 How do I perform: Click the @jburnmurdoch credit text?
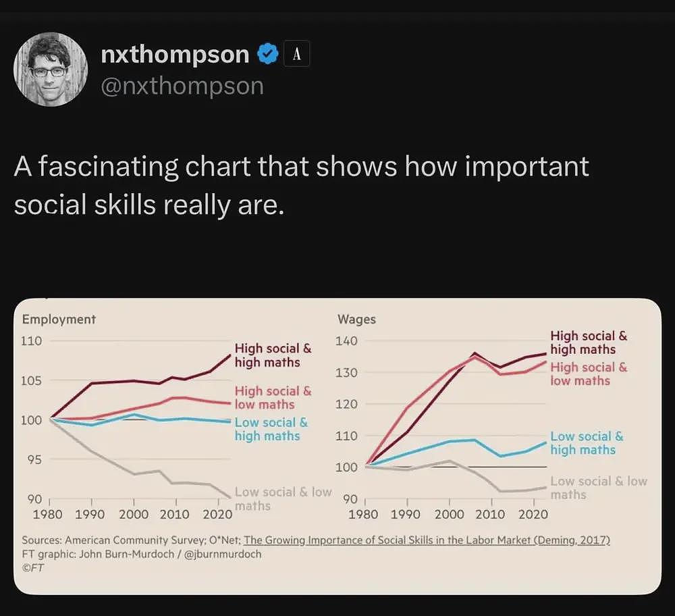[x=223, y=554]
